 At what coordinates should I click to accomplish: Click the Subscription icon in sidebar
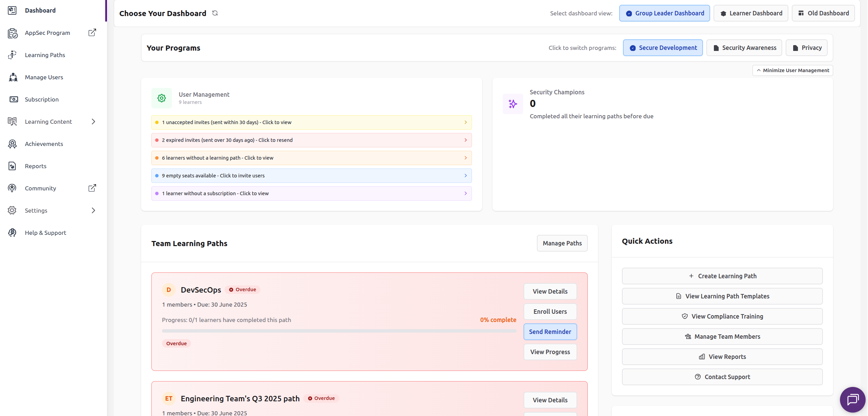(x=13, y=99)
